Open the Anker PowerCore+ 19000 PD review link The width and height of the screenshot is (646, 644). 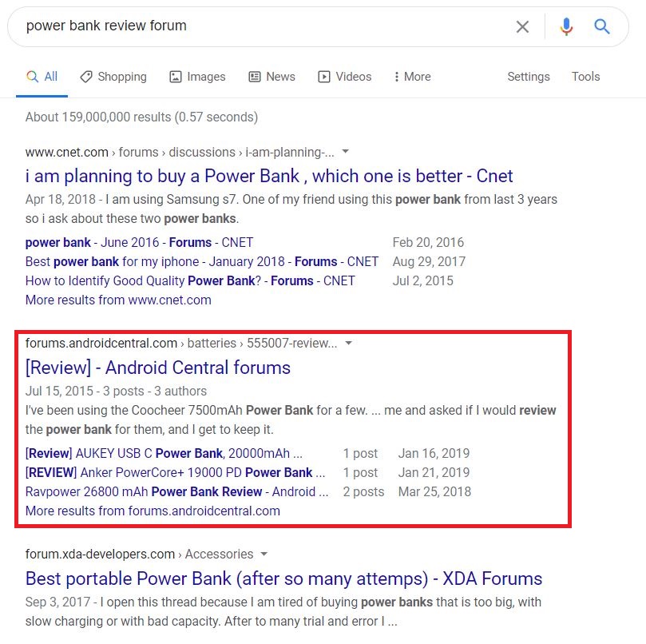[x=175, y=472]
